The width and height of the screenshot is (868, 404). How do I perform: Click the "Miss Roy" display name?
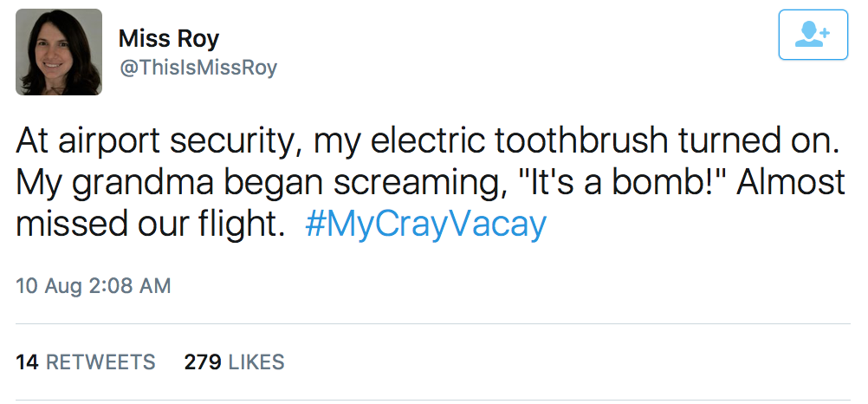[x=169, y=39]
